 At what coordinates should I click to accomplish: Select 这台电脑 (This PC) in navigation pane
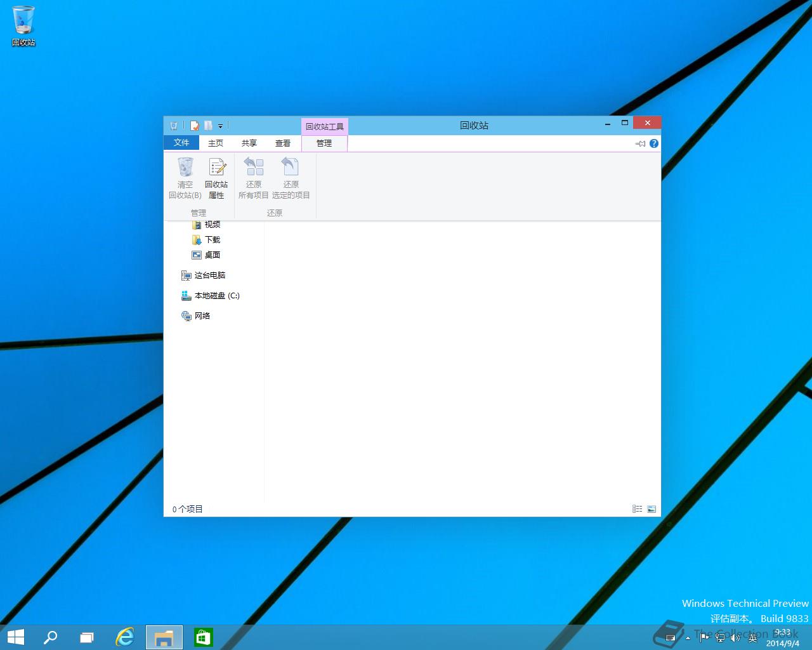pyautogui.click(x=209, y=275)
